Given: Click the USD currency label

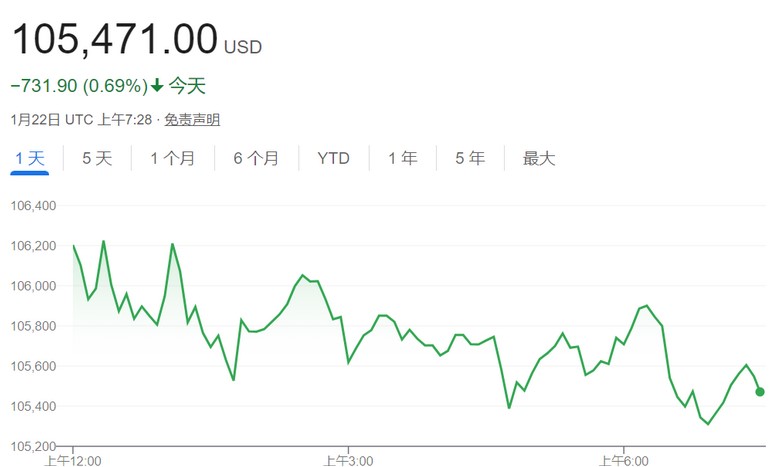Looking at the screenshot, I should [243, 47].
